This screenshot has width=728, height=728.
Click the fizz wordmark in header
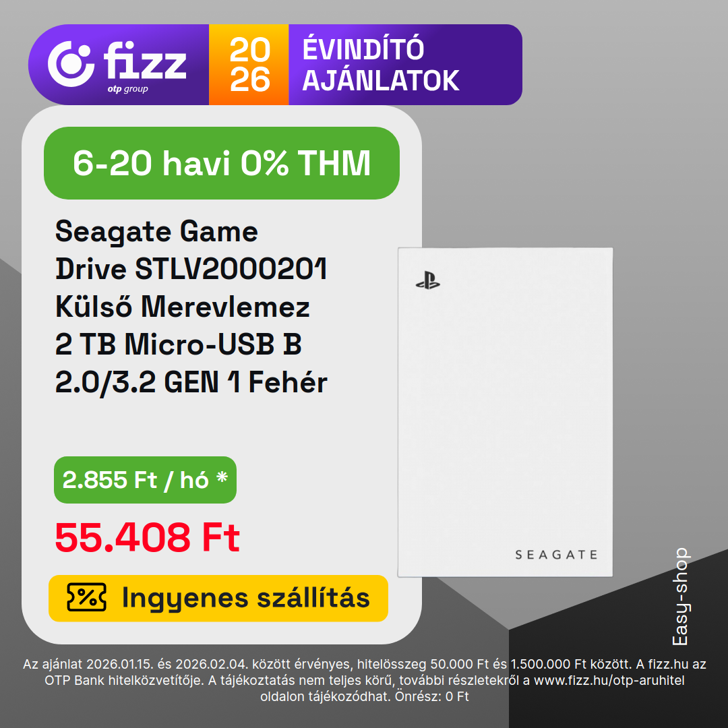[145, 62]
